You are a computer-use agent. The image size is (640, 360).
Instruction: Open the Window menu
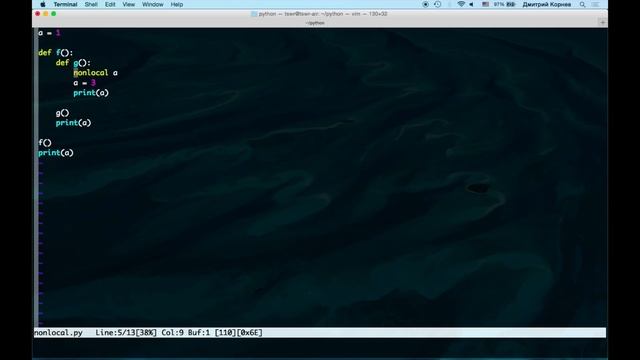pyautogui.click(x=152, y=4)
